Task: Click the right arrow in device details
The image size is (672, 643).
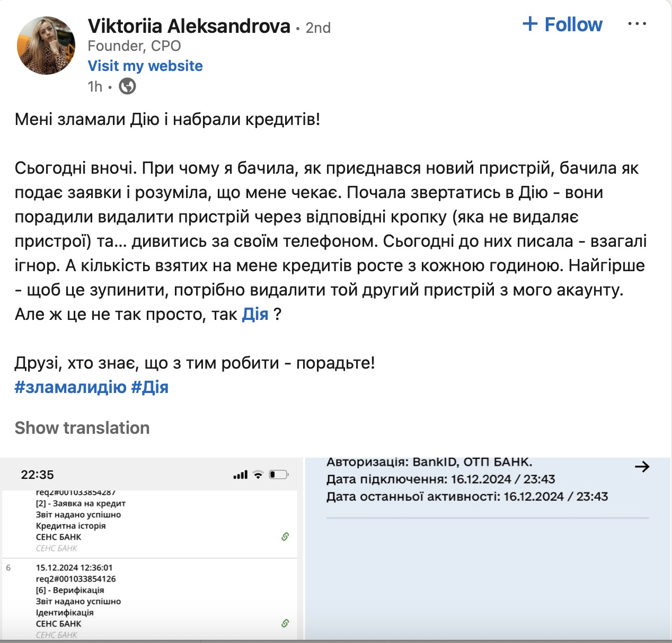Action: [642, 467]
